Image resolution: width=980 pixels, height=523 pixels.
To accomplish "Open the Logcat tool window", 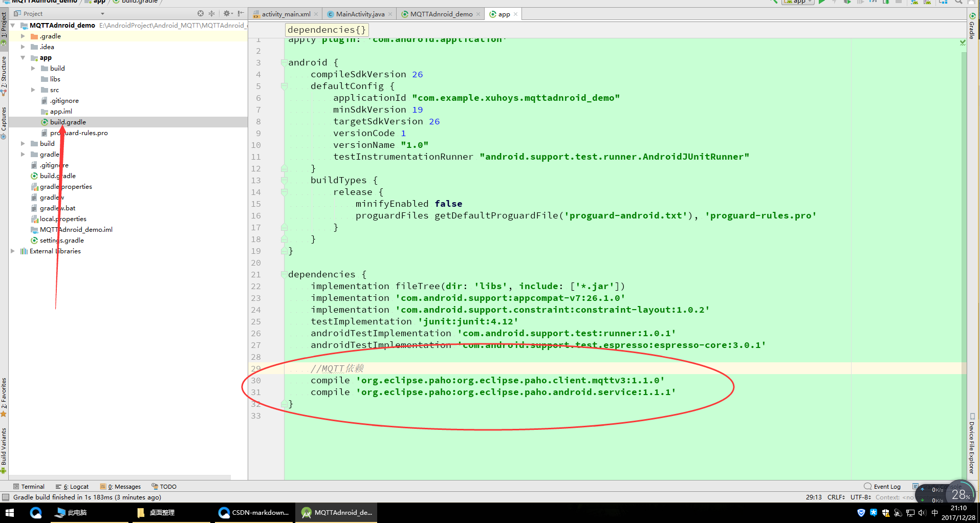I will pyautogui.click(x=72, y=486).
